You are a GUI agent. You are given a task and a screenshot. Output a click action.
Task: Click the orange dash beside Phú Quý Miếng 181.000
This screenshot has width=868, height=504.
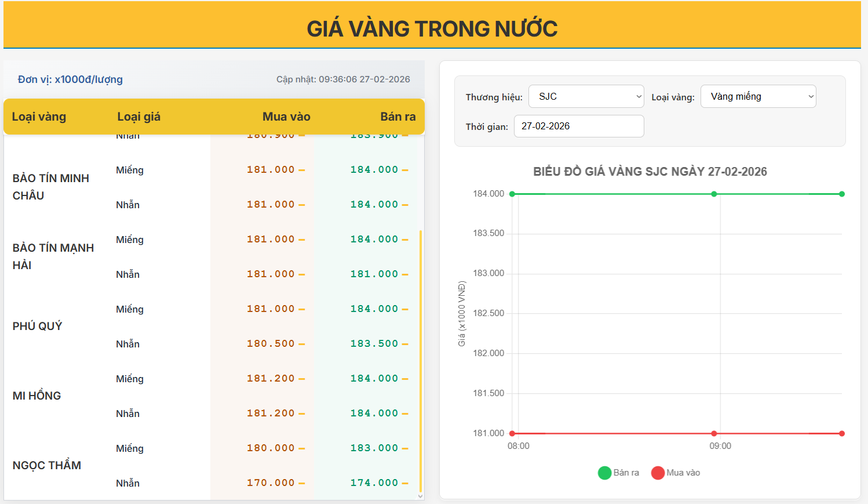(302, 309)
